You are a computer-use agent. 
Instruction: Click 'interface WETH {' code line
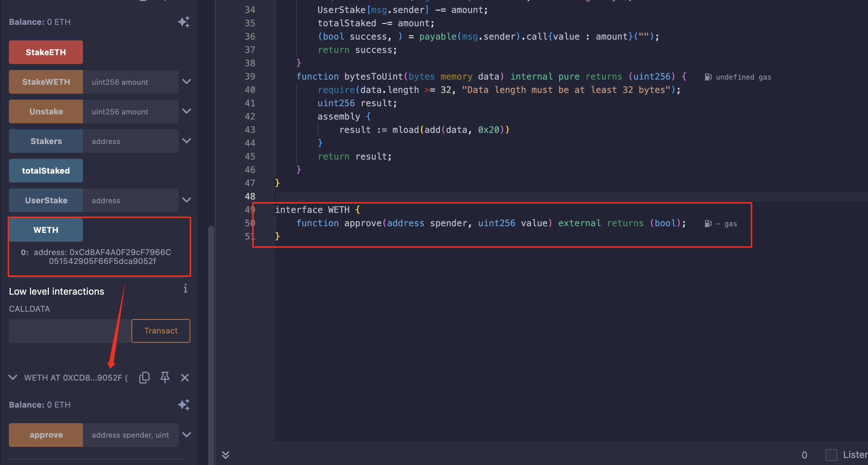(317, 210)
